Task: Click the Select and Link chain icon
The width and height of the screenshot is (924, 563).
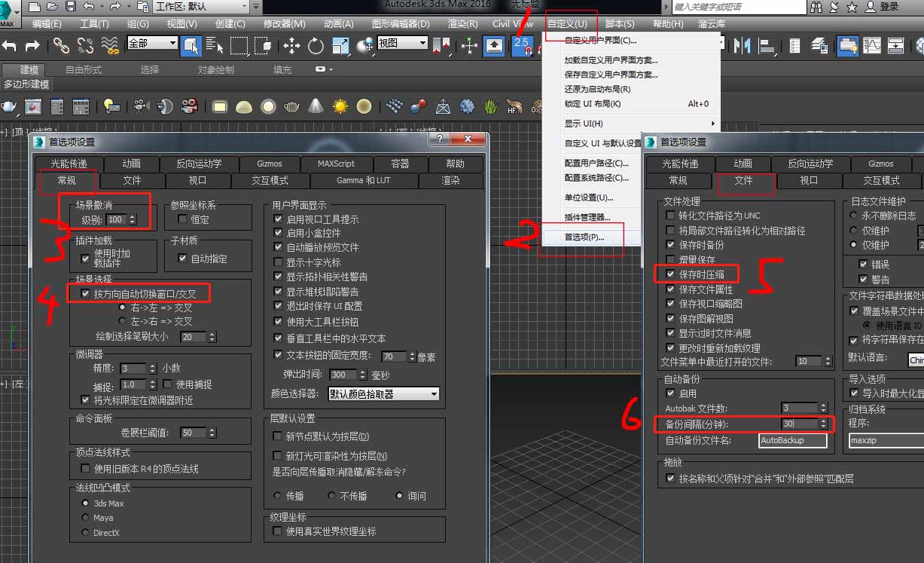Action: pyautogui.click(x=61, y=46)
